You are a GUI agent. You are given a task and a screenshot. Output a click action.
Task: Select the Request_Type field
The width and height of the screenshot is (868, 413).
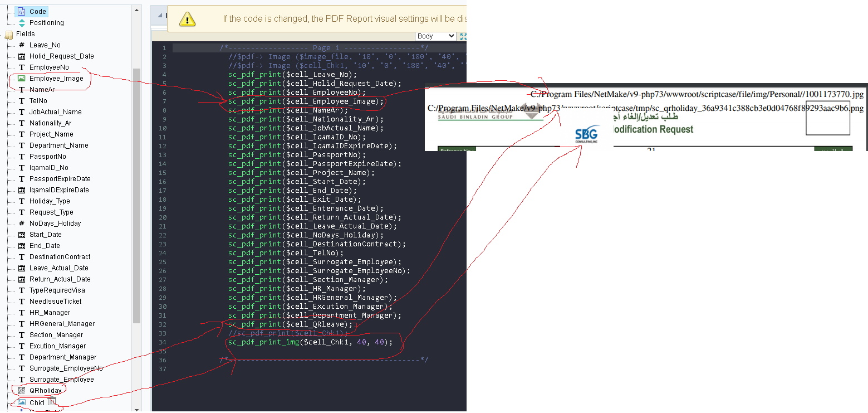51,212
